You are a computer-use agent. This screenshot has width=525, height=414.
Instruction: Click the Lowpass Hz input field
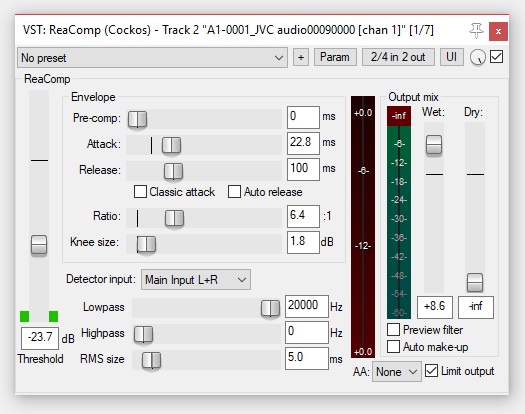307,306
